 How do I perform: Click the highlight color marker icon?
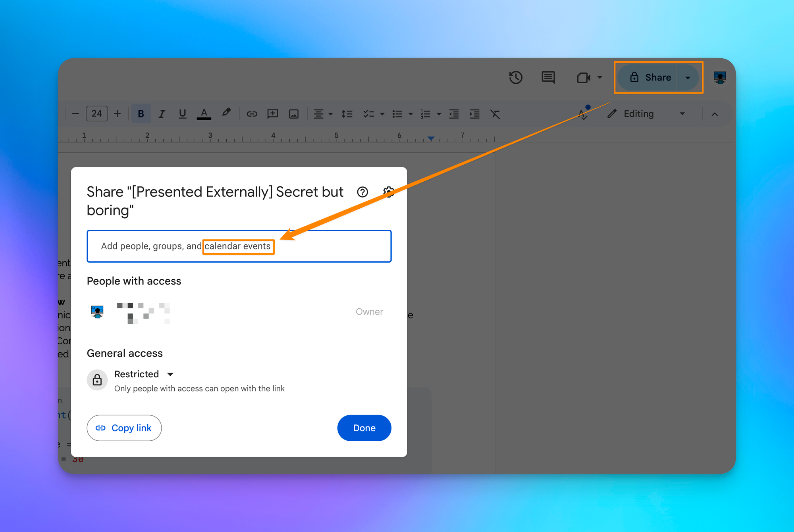point(226,113)
